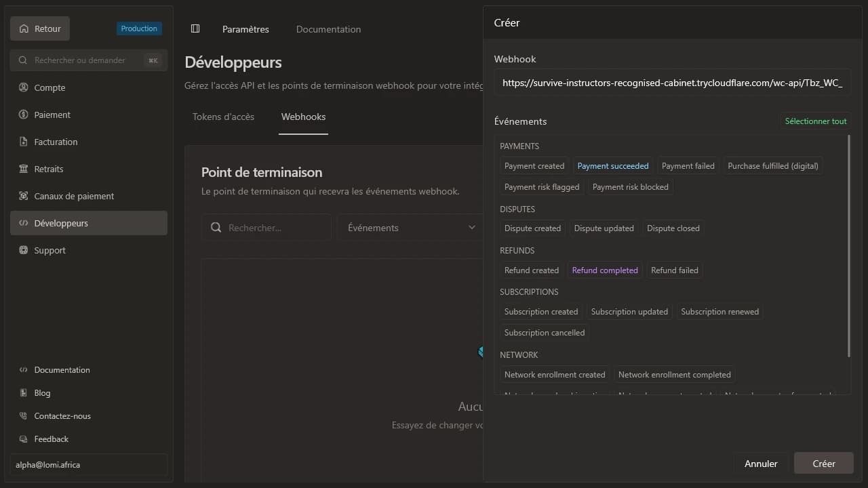Screen dimensions: 868x488
Task: Open Retraits section in sidebar
Action: tap(89, 169)
